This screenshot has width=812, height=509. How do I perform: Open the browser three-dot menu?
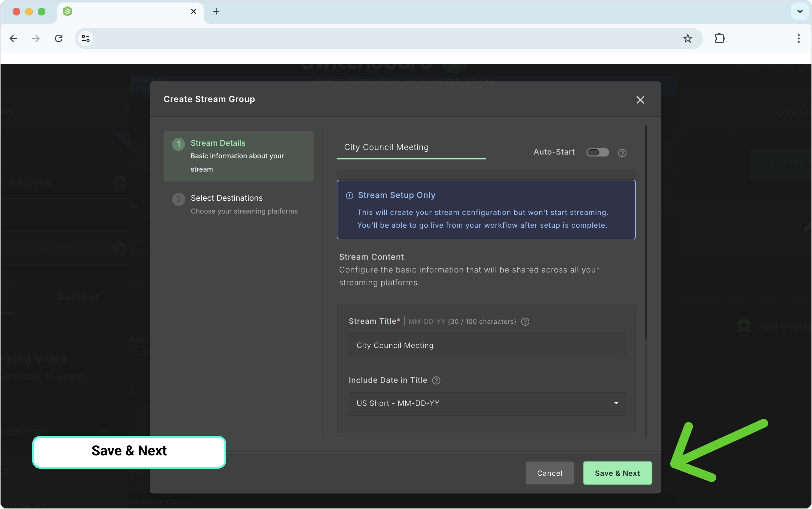coord(798,38)
